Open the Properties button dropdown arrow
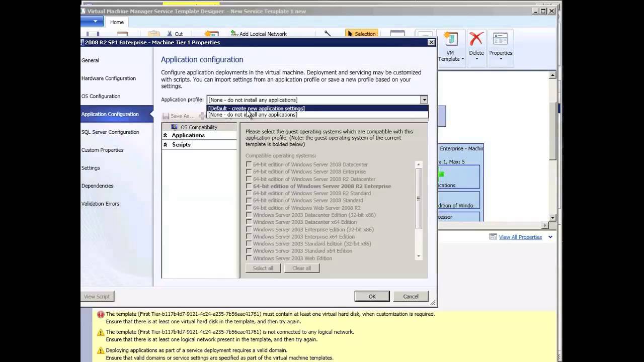 click(x=501, y=59)
